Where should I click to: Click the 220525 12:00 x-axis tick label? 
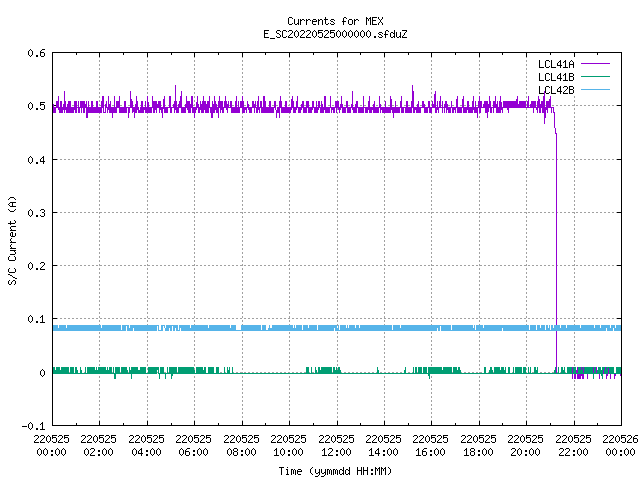point(336,446)
